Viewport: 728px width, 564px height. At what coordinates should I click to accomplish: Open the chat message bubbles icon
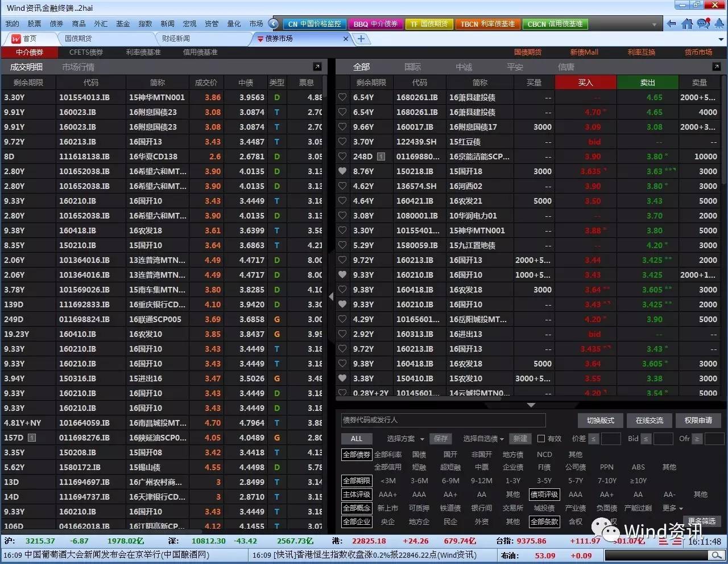click(704, 24)
